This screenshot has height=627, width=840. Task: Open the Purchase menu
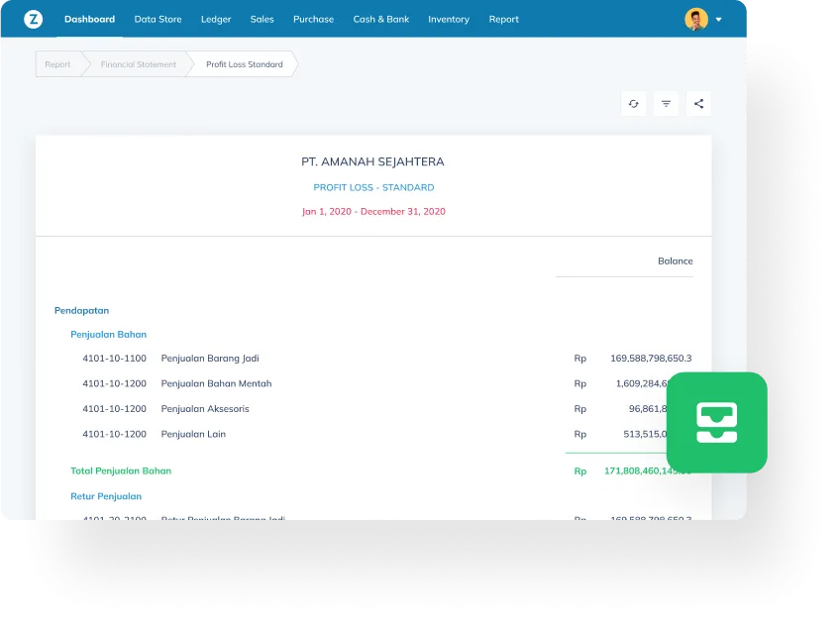pos(313,19)
